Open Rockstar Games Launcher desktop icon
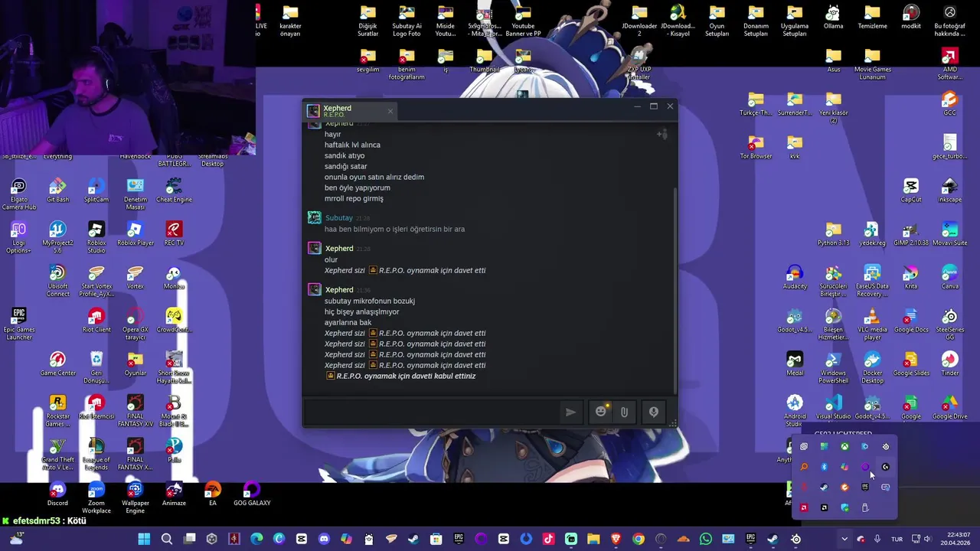980x551 pixels. tap(57, 411)
